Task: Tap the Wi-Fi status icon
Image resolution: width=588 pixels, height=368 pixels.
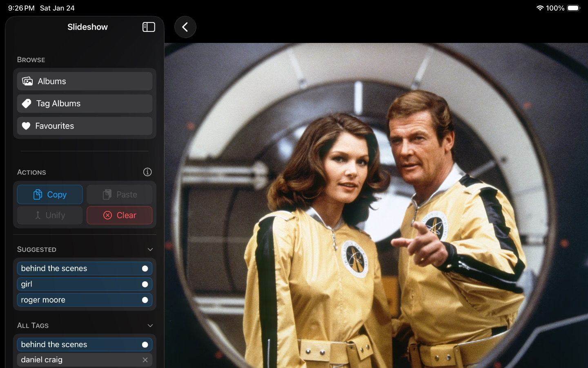Action: click(540, 8)
